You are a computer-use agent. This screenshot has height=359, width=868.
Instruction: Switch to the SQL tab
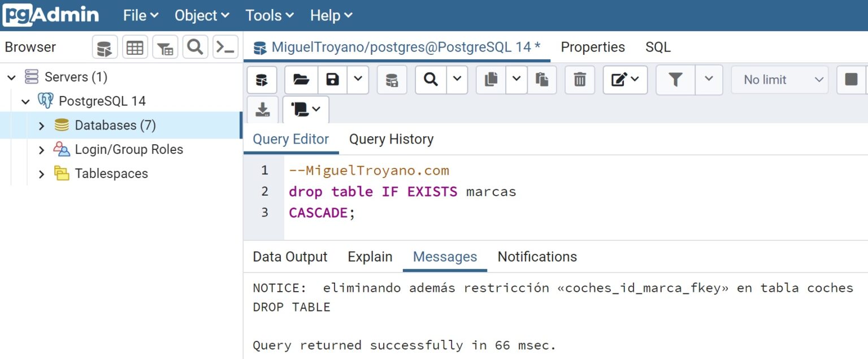[658, 47]
